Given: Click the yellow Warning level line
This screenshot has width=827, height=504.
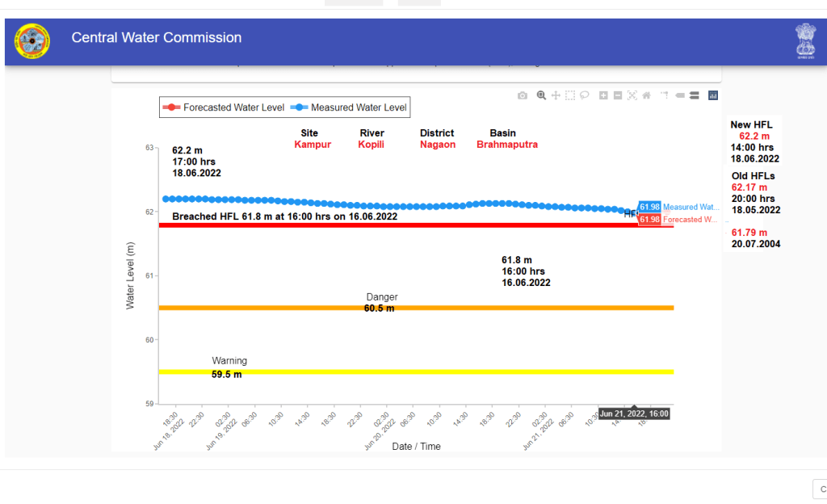Looking at the screenshot, I should pos(485,372).
